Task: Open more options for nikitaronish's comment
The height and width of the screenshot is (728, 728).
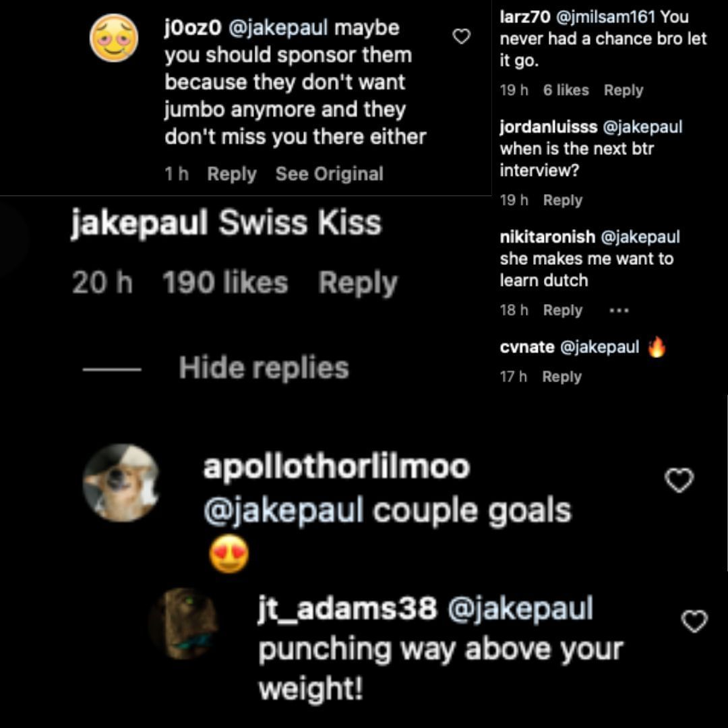Action: tap(619, 310)
